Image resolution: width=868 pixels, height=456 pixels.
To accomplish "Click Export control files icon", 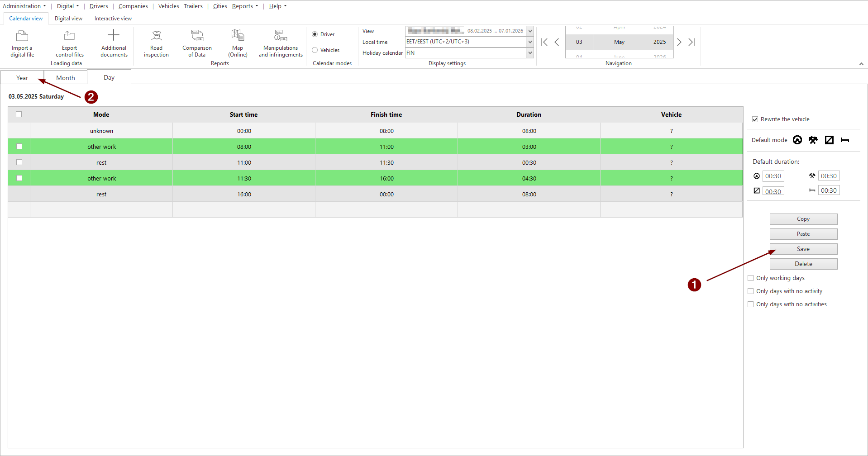I will (69, 35).
